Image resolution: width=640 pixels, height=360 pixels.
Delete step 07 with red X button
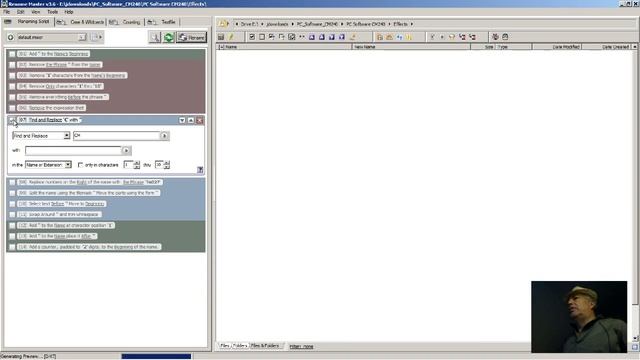tap(200, 120)
